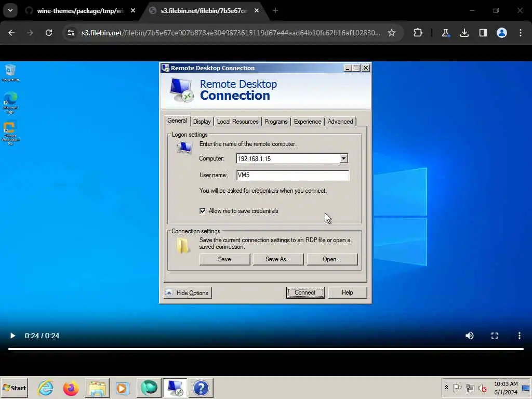
Task: Launch Internet Explorer from the taskbar
Action: click(x=46, y=388)
